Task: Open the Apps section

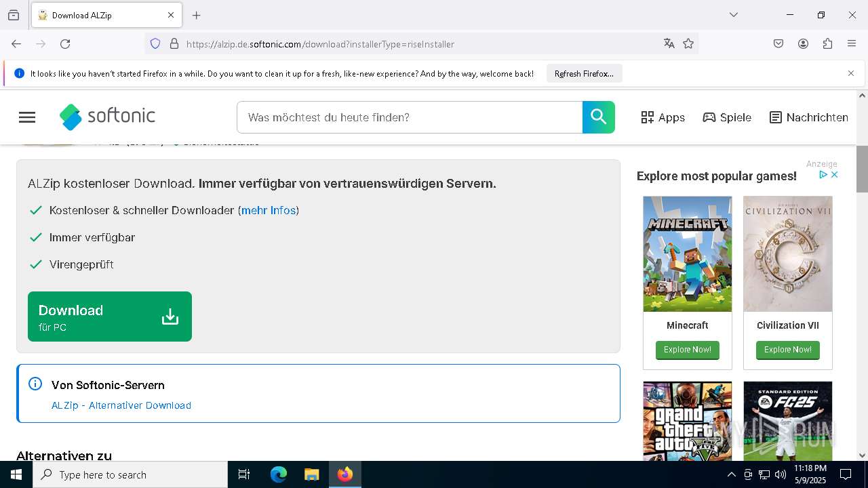Action: 663,117
